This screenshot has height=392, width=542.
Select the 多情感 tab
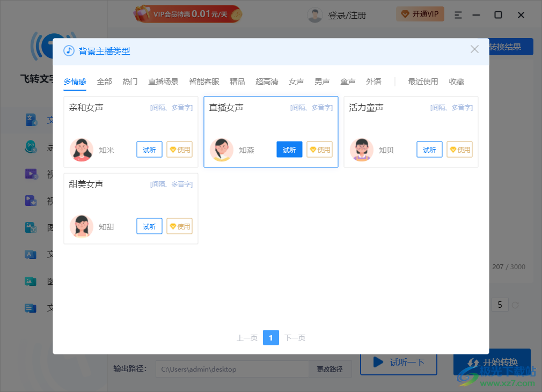75,82
